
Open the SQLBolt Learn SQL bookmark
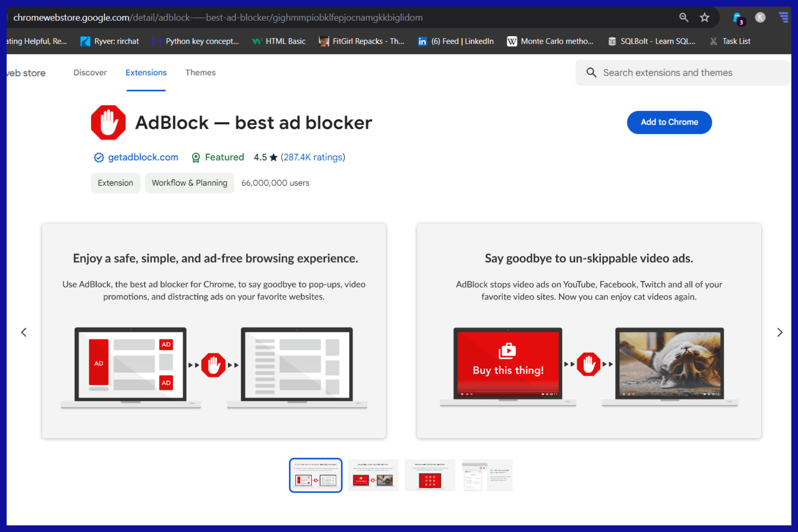click(x=651, y=41)
